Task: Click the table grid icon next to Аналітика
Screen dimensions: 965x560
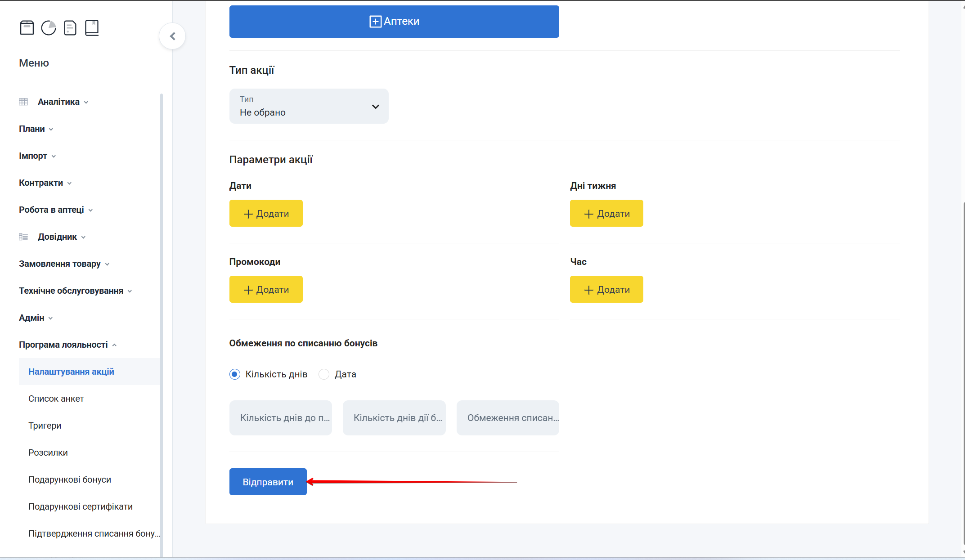Action: coord(23,102)
